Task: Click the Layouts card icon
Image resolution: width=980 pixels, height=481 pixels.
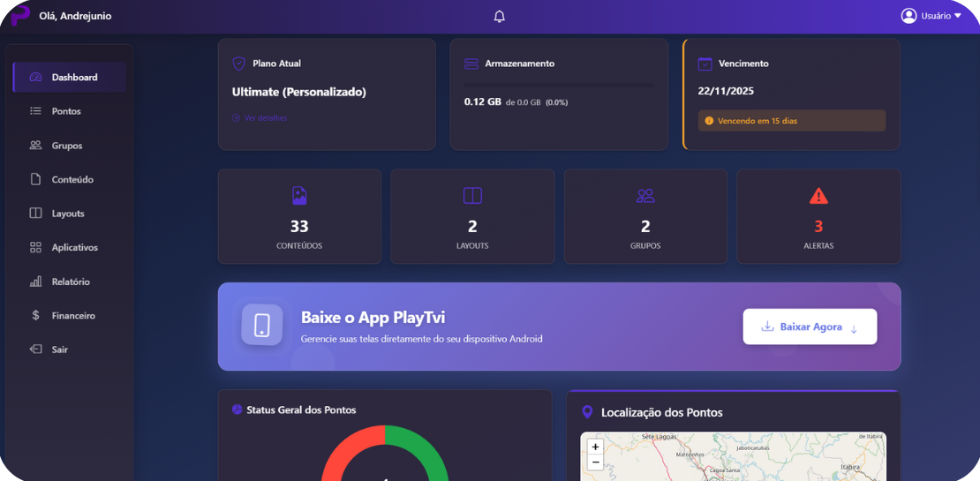Action: [x=472, y=196]
